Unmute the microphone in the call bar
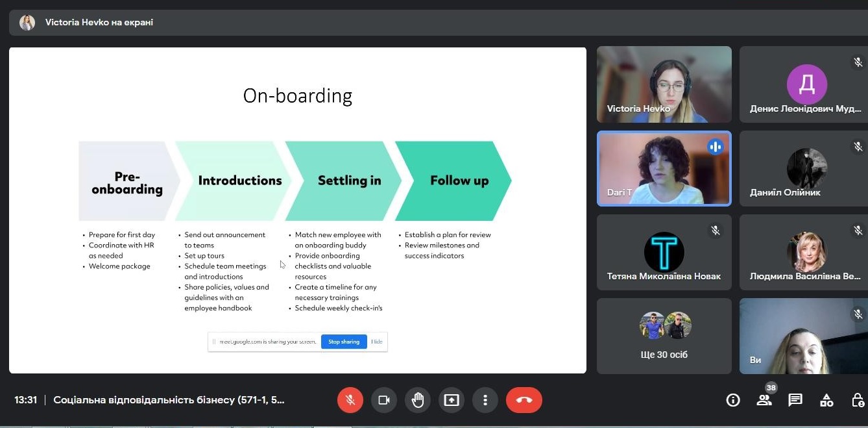Image resolution: width=868 pixels, height=428 pixels. tap(350, 400)
